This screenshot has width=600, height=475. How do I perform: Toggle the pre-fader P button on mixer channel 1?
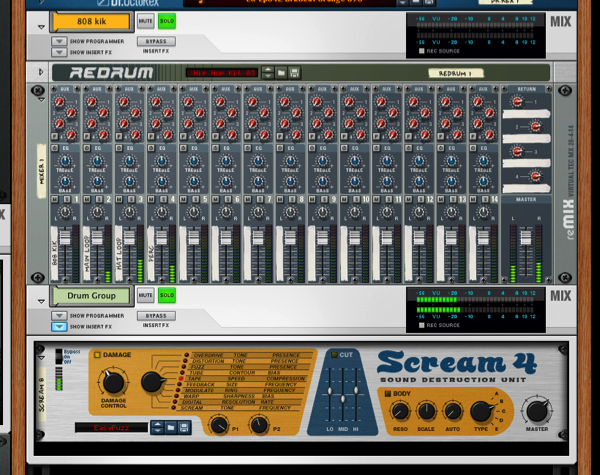click(54, 136)
